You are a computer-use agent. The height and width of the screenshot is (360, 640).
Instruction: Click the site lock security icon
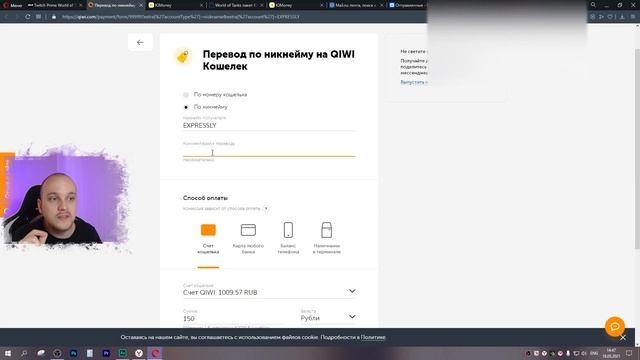click(x=54, y=17)
